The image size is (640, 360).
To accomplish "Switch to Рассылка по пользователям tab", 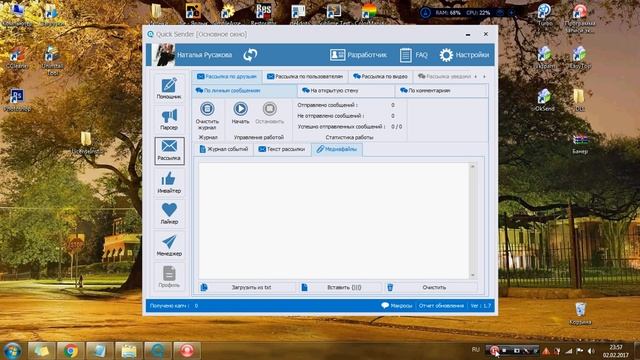I will [305, 76].
